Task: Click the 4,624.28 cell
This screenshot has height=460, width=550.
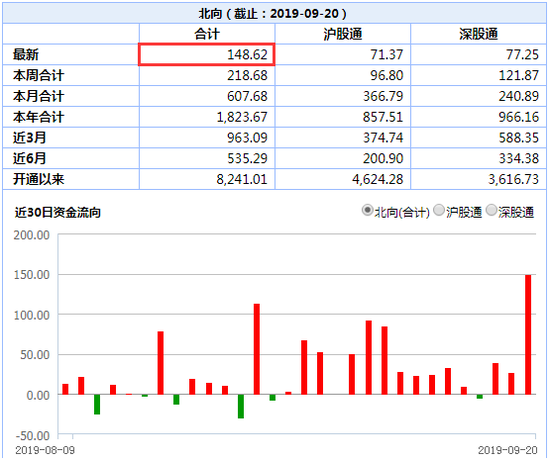Action: [343, 179]
